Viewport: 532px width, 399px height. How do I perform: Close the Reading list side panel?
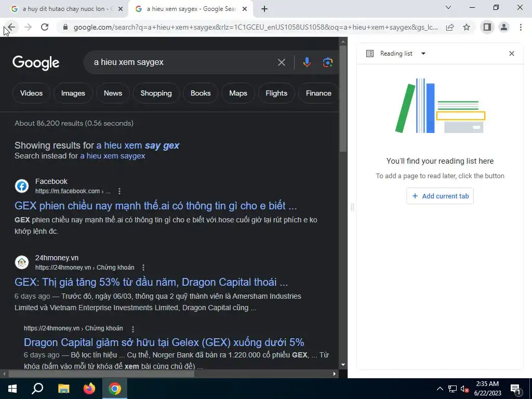click(x=512, y=54)
